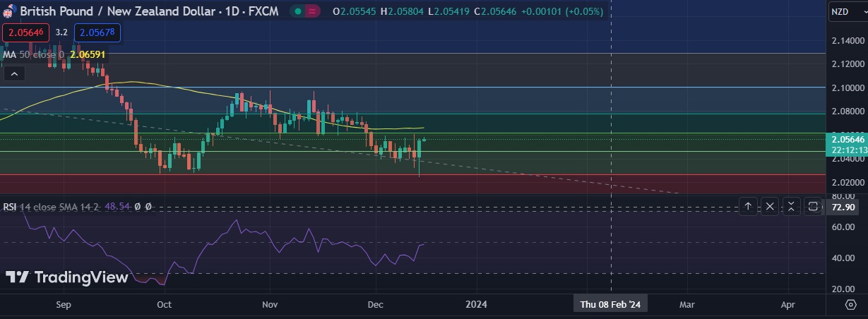Select the open value O2.05545
The height and width of the screenshot is (319, 868).
pos(355,11)
